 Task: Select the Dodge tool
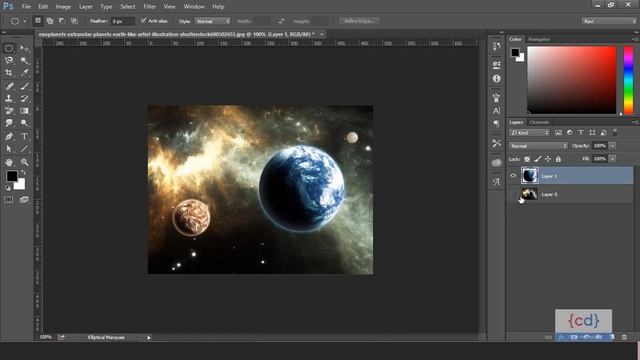coord(24,123)
